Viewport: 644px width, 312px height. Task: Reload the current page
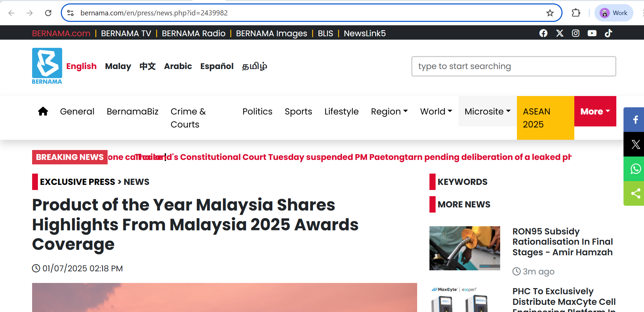point(48,13)
